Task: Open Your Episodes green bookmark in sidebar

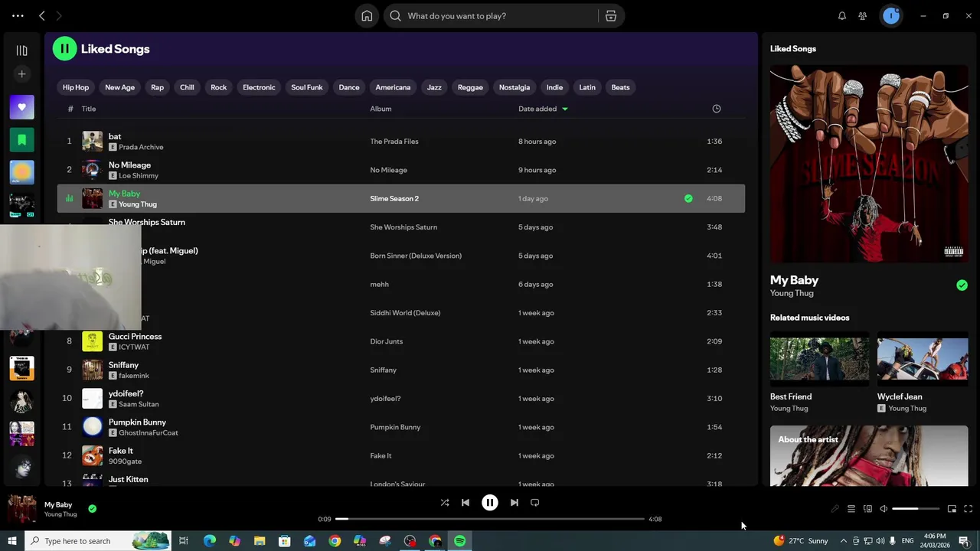Action: [21, 140]
